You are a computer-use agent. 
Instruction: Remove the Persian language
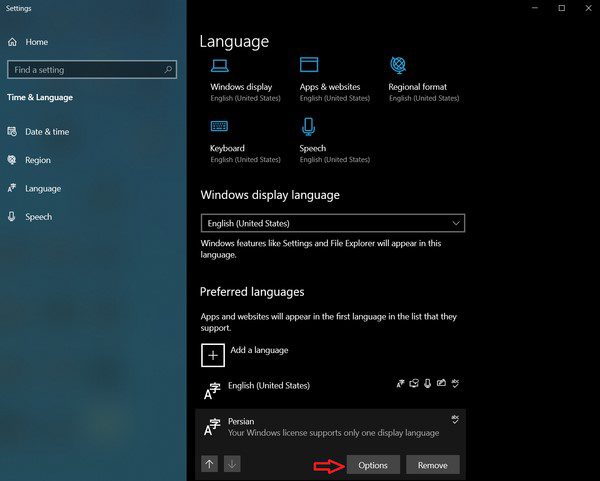click(x=433, y=465)
